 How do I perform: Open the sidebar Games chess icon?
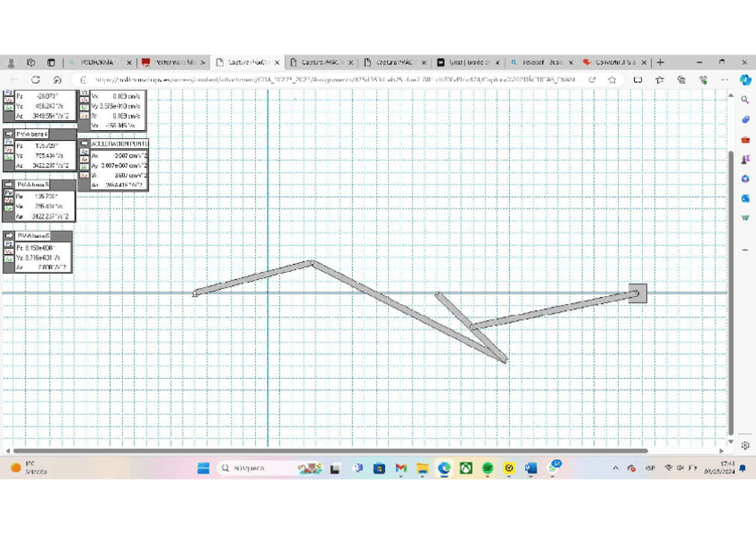745,159
